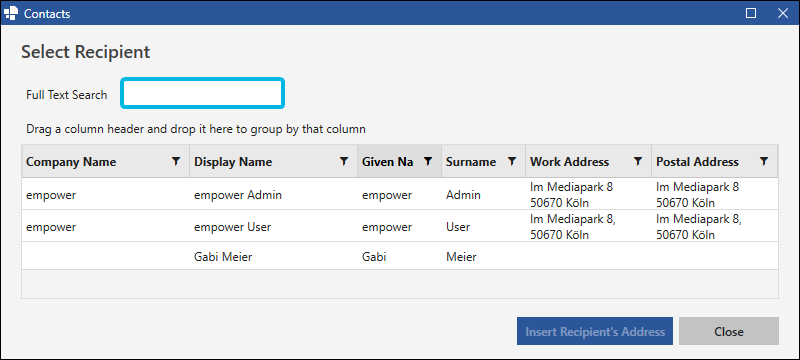This screenshot has height=360, width=800.
Task: Click the 'Full Text Search' label
Action: point(67,95)
